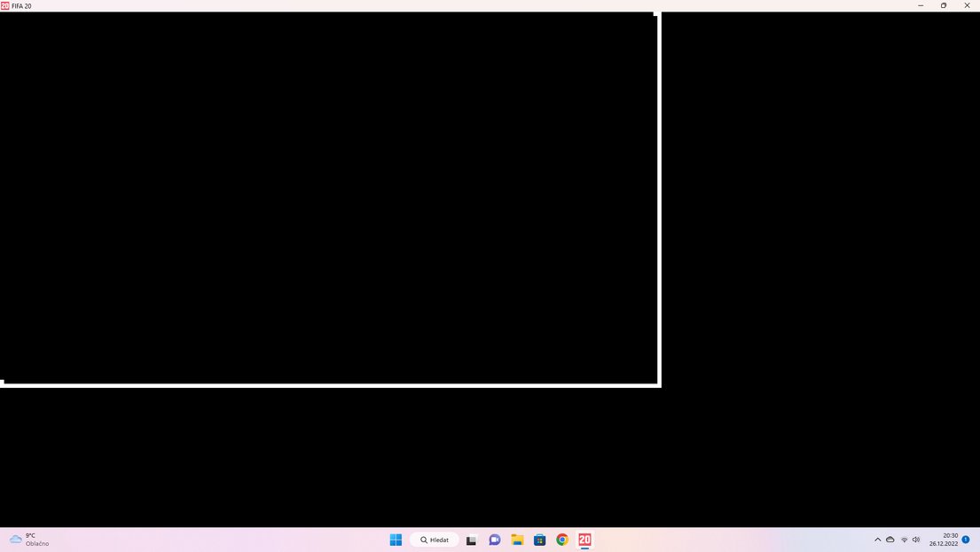Open Wi-Fi network settings in the tray

904,540
